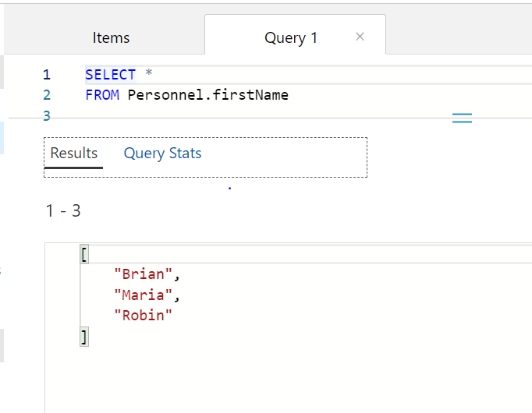Viewport: 532px width, 413px height.
Task: Select the Query 1 tab
Action: point(291,37)
